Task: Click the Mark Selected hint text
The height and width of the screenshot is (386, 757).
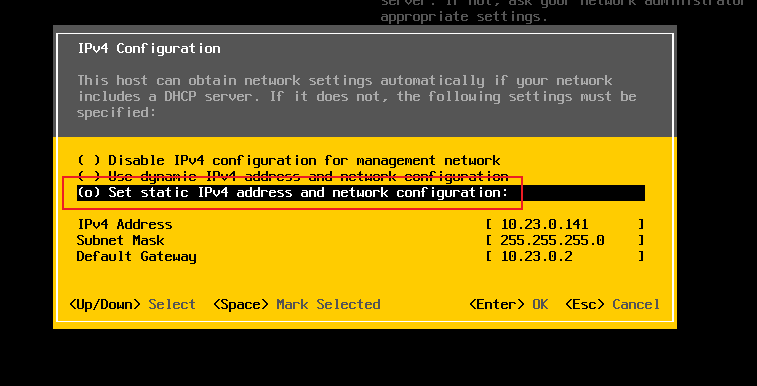Action: tap(328, 304)
